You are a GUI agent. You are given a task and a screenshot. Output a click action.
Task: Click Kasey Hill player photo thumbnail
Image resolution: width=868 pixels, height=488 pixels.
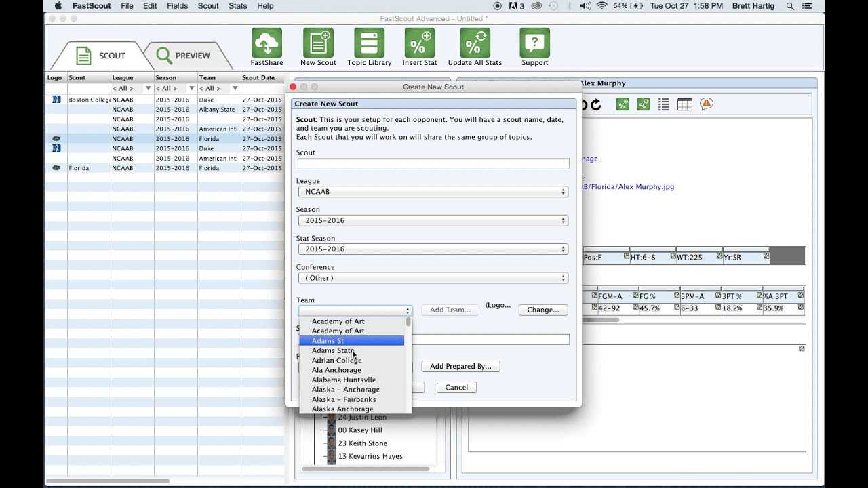[x=332, y=430]
